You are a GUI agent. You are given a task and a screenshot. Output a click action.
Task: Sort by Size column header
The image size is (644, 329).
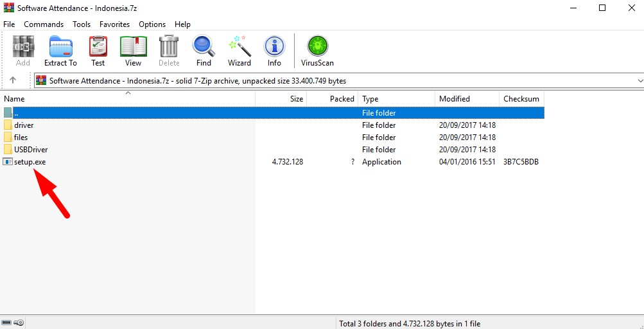(281, 99)
